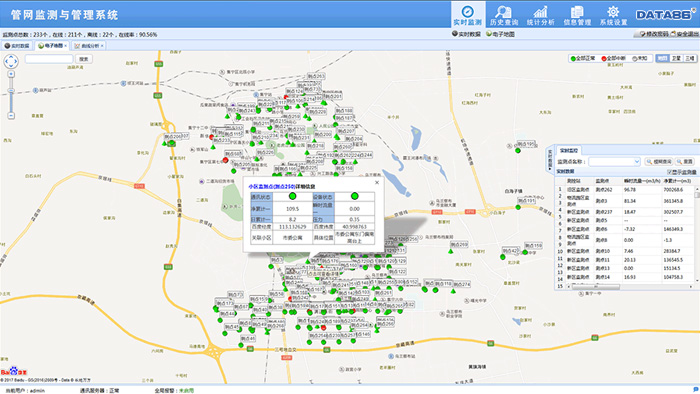The image size is (700, 394).
Task: Toggle the 显示监测量 checkbox
Action: tap(670, 172)
